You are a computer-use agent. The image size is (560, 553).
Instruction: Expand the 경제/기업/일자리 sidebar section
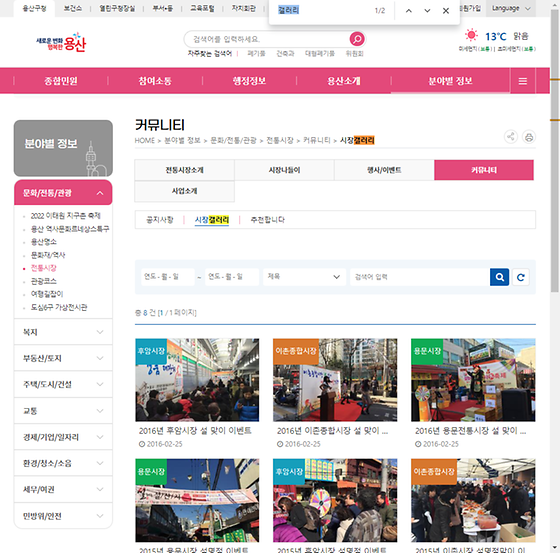tap(63, 437)
